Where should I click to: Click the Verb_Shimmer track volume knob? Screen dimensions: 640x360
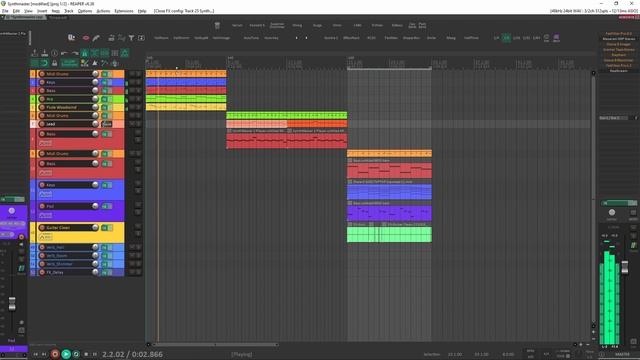(95, 264)
